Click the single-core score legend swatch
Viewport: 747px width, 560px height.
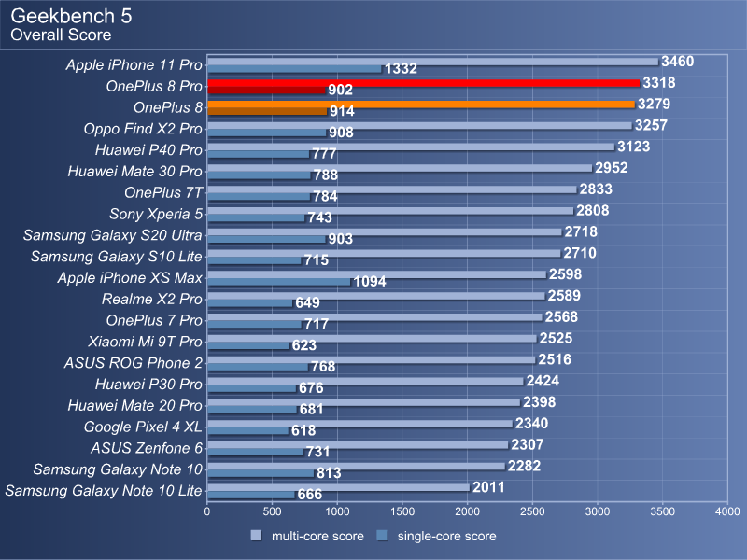(382, 535)
